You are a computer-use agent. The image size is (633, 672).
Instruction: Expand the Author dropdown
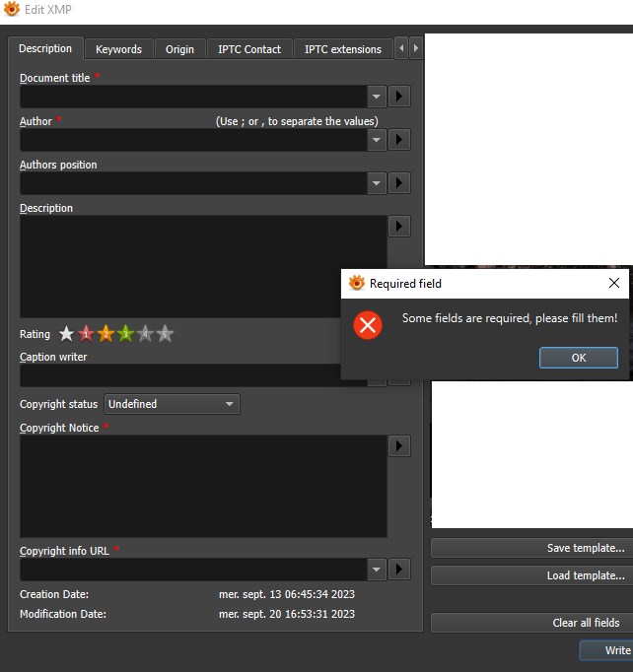377,140
